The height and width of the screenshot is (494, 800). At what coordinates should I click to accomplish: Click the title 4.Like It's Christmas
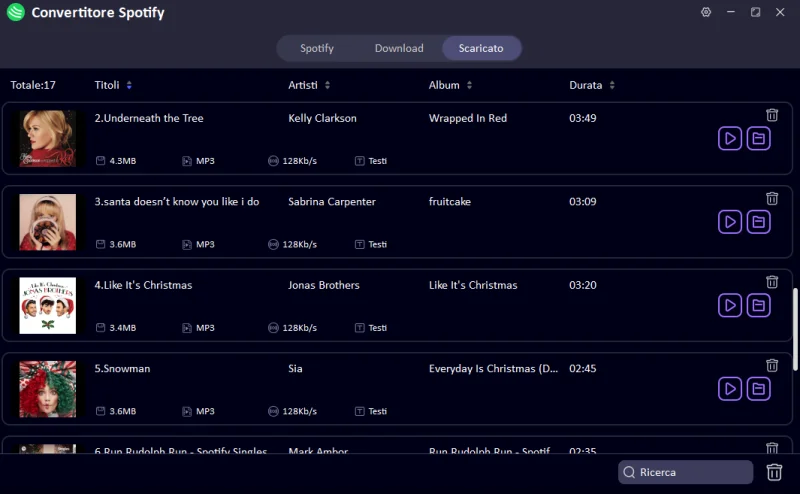pyautogui.click(x=143, y=285)
